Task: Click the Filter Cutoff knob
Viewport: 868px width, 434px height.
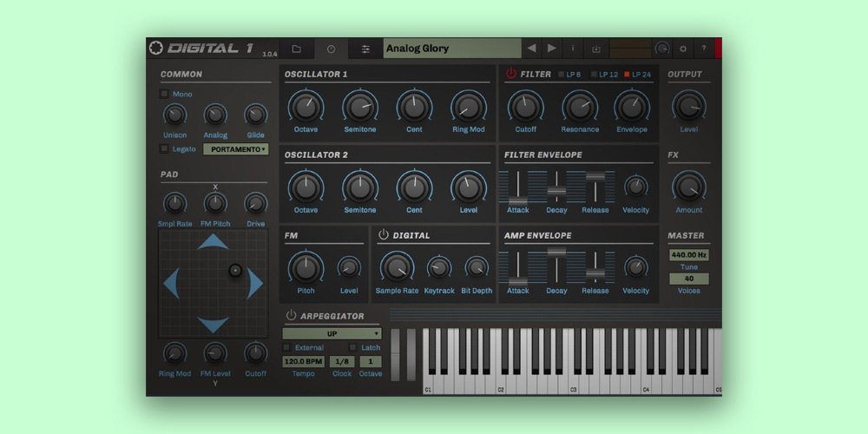Action: click(525, 107)
